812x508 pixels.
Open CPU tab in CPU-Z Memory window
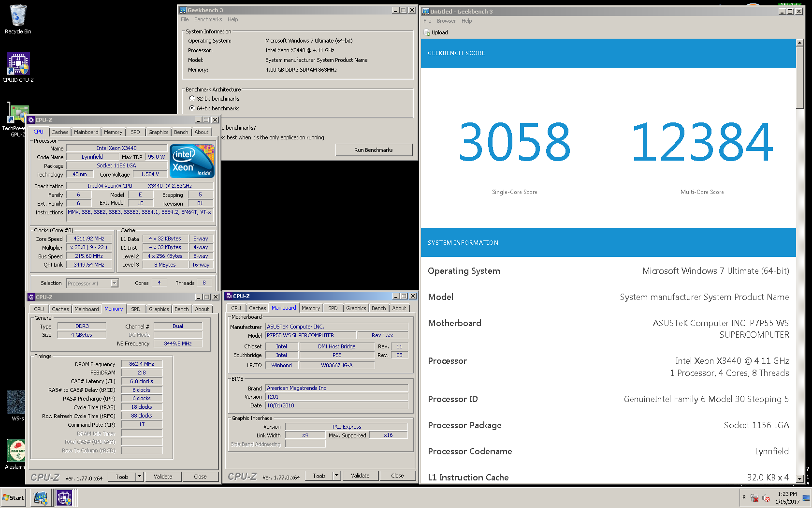click(x=39, y=309)
